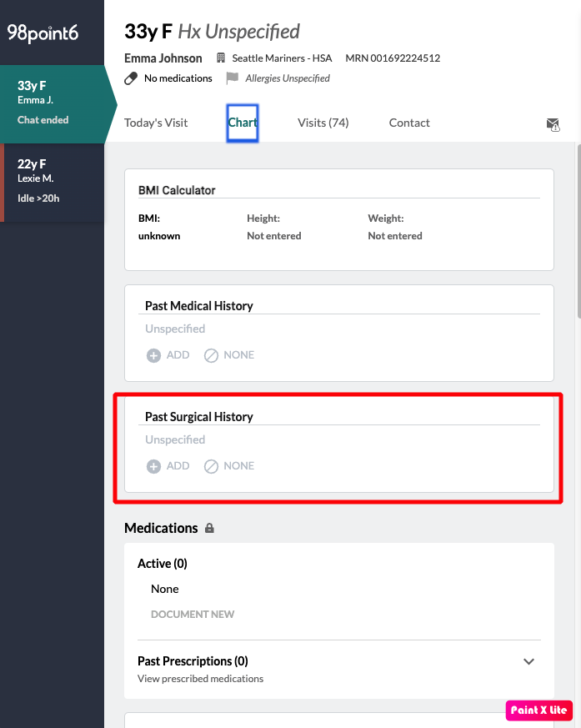581x728 pixels.
Task: Select the Chart tab
Action: point(243,123)
